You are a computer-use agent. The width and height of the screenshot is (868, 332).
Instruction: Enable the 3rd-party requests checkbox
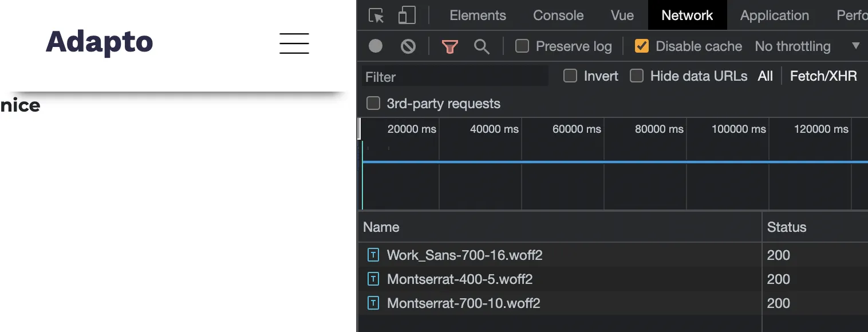coord(373,104)
